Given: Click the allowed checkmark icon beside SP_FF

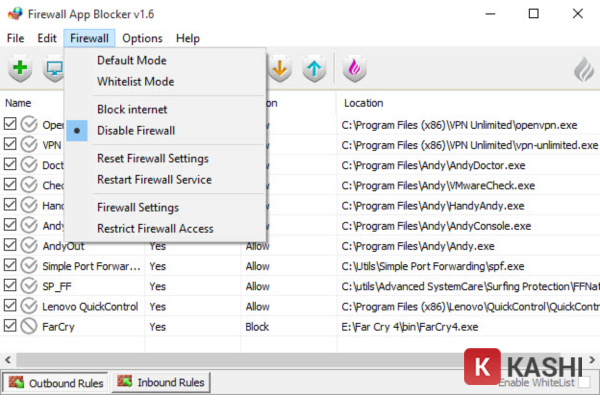Looking at the screenshot, I should pyautogui.click(x=29, y=286).
